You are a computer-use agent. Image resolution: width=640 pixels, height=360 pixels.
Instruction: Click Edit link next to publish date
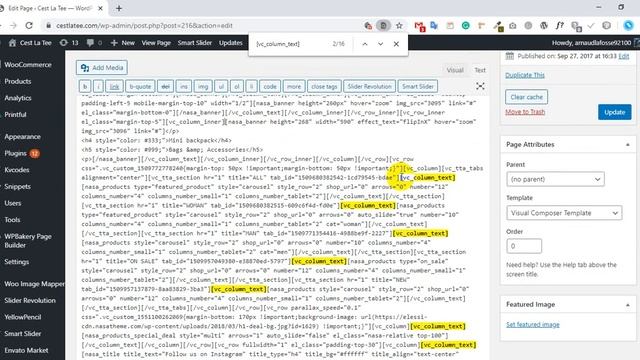coord(624,56)
